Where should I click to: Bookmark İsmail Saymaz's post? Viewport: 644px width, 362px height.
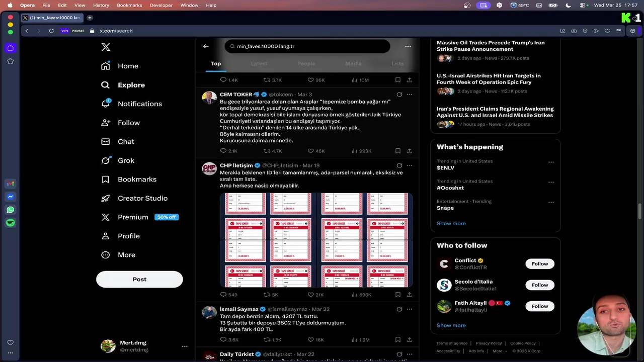[397, 340]
